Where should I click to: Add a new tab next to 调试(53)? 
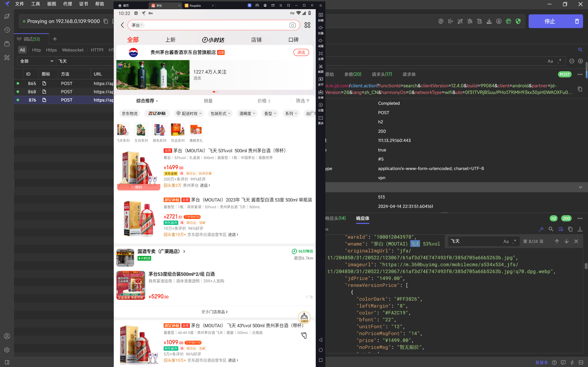[x=55, y=39]
